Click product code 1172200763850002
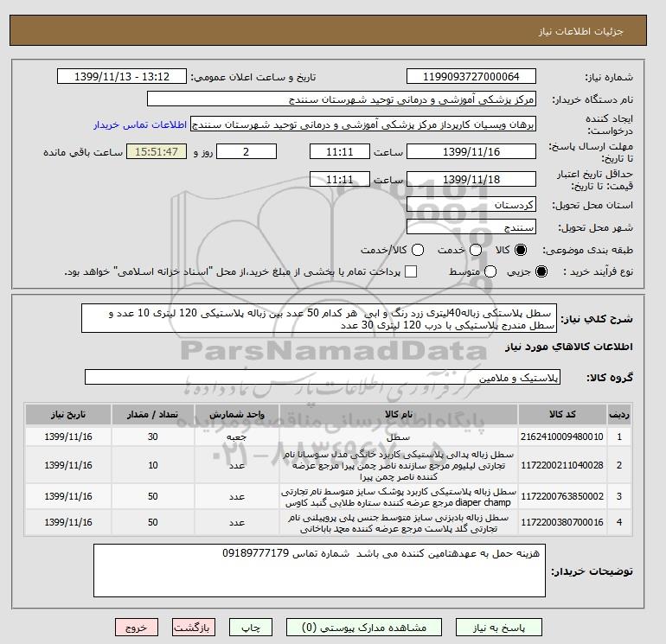 pyautogui.click(x=562, y=496)
